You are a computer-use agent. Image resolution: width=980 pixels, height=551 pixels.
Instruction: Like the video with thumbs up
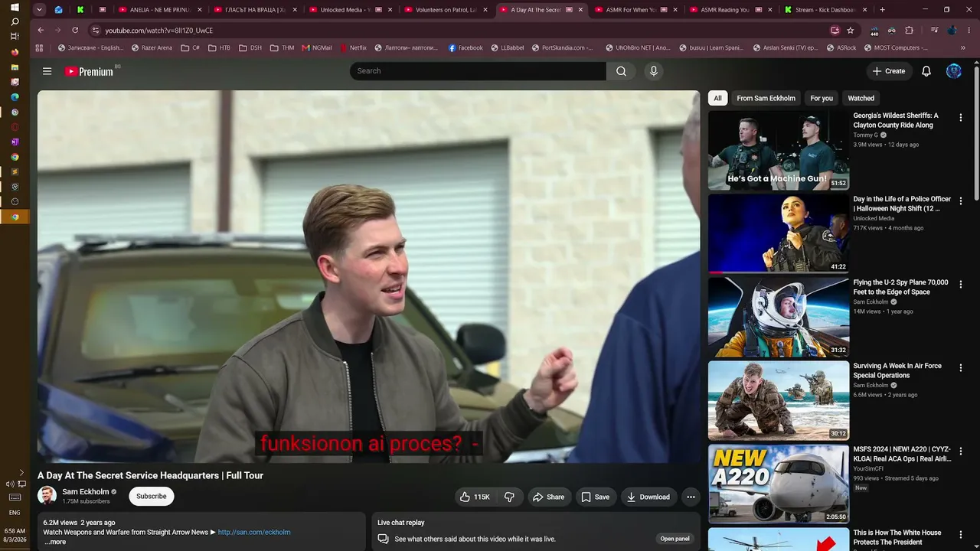[475, 497]
